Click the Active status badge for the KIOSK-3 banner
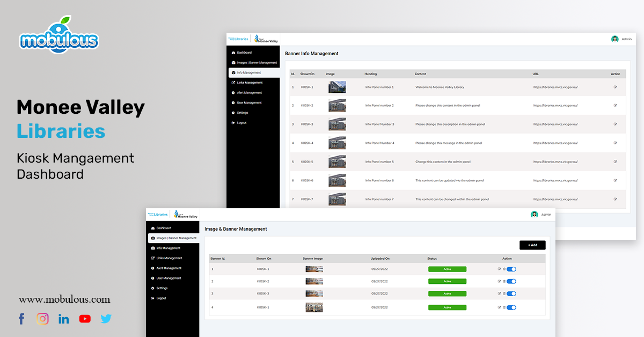Image resolution: width=644 pixels, height=337 pixels. point(447,294)
